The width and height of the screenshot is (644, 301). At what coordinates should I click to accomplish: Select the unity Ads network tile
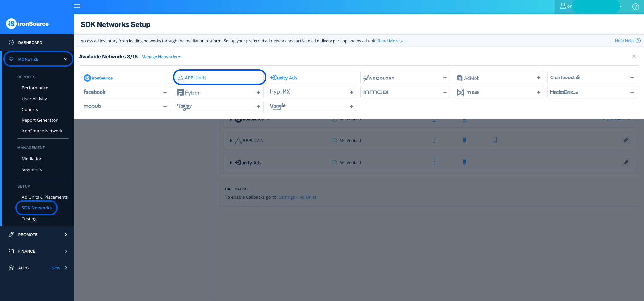(312, 78)
